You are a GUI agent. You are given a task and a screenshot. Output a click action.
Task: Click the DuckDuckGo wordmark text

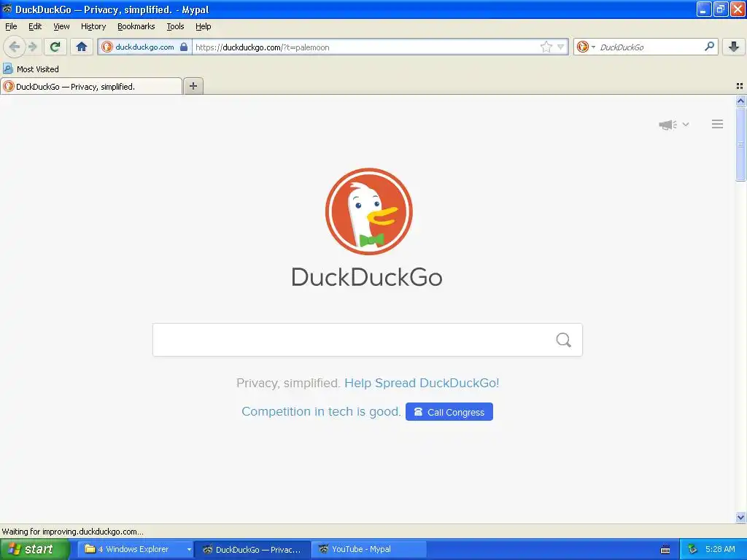(367, 277)
